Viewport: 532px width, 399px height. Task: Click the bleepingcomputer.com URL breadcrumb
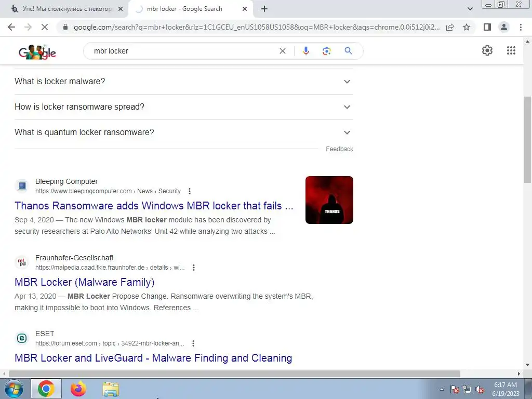pyautogui.click(x=108, y=191)
